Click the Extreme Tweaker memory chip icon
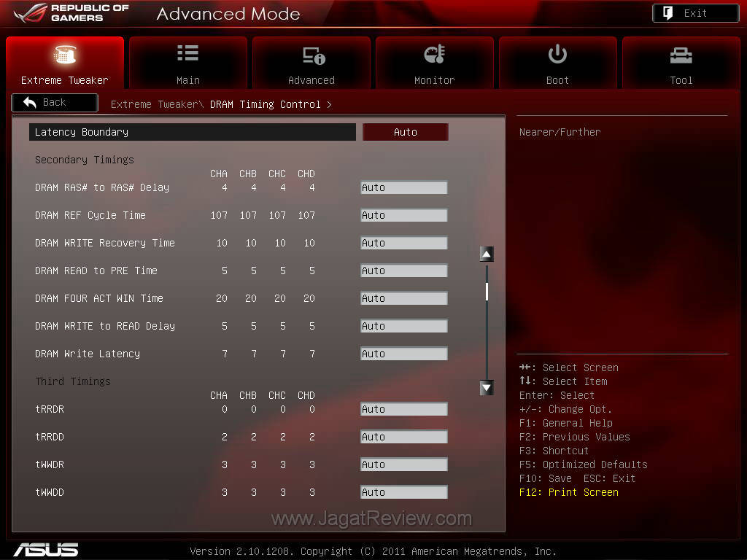 [65, 54]
